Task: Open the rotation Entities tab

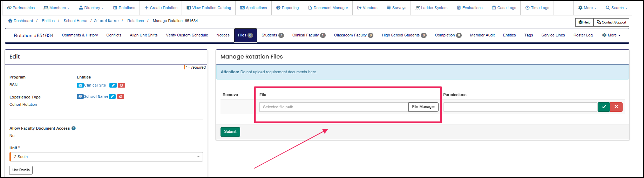Action: (509, 35)
